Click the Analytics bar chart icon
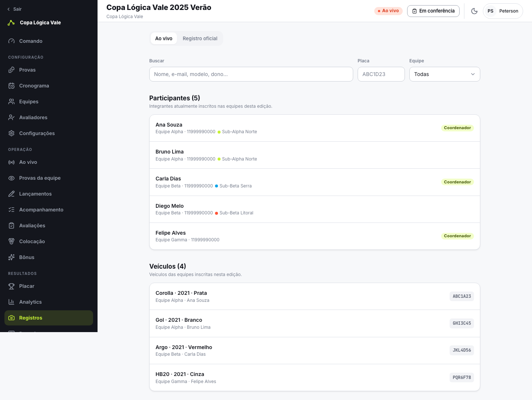This screenshot has width=532, height=400. (x=11, y=302)
